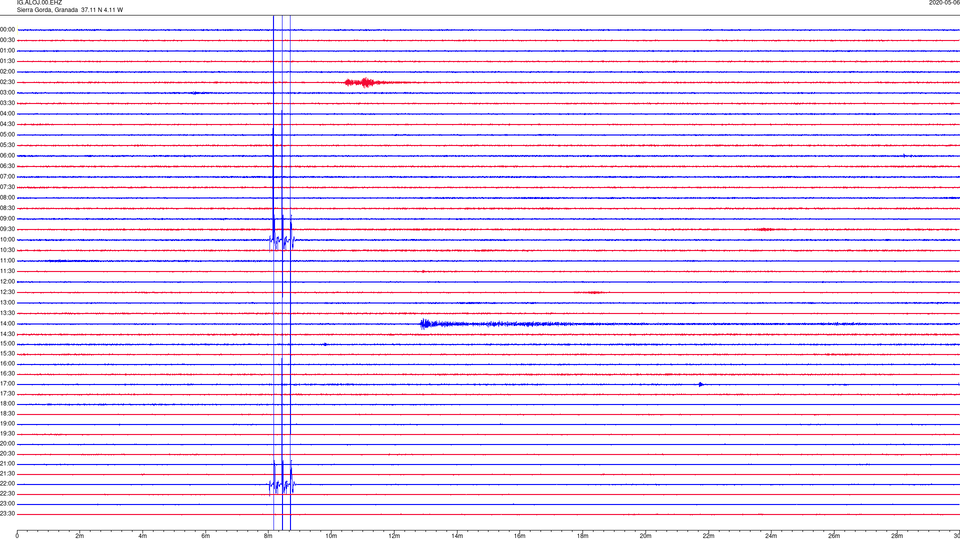Click the 6m mark on minute axis

pos(206,536)
